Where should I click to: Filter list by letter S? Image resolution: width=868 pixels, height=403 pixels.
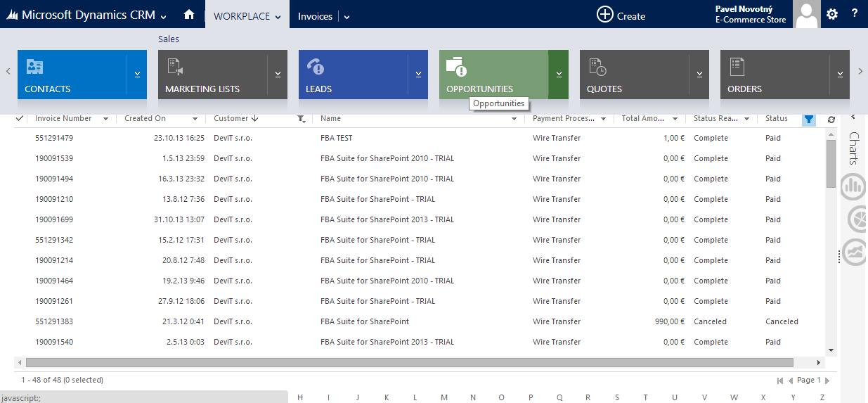(617, 397)
